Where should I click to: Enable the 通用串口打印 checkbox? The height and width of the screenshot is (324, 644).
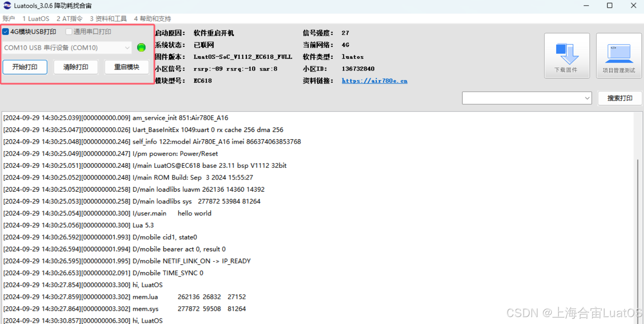68,31
